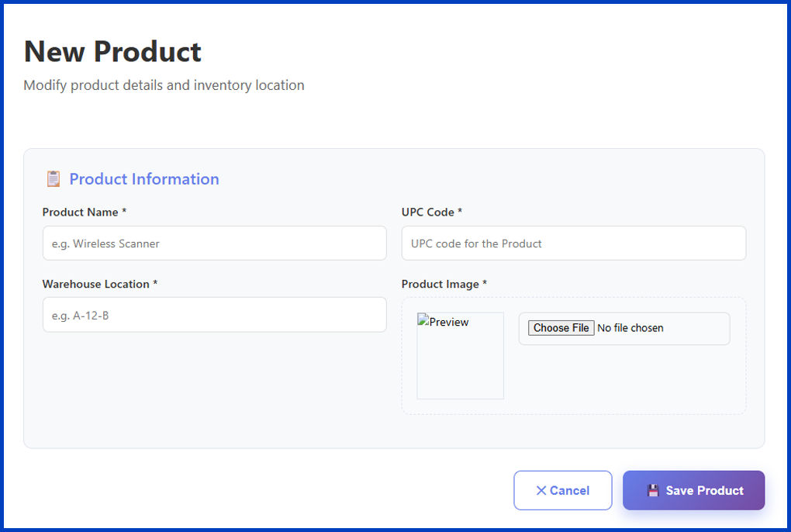This screenshot has width=791, height=532.
Task: Click the X icon on Cancel button
Action: (541, 490)
